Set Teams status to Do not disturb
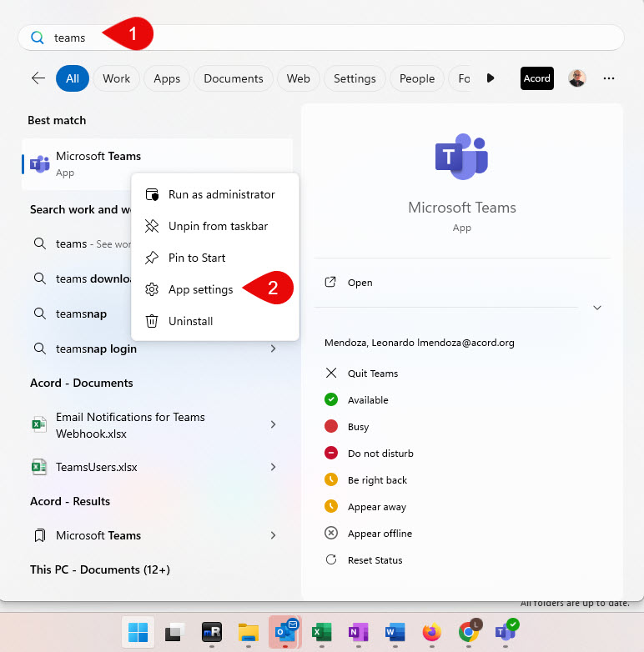The height and width of the screenshot is (652, 644). click(380, 454)
